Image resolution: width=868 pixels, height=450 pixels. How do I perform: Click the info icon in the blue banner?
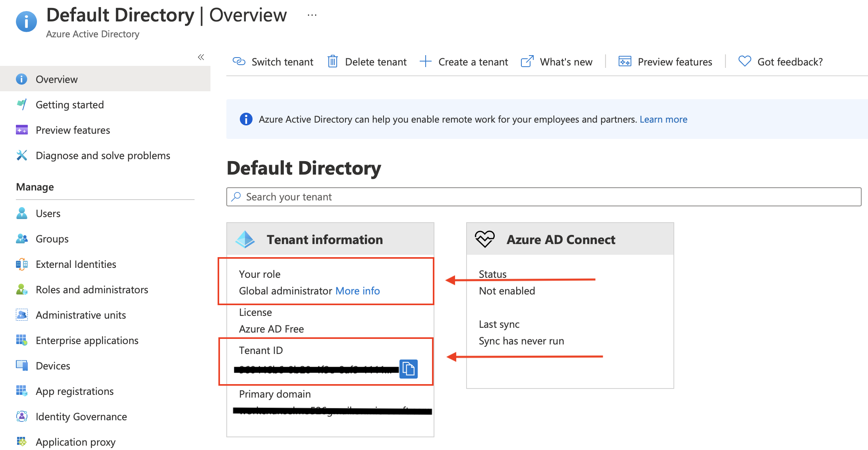click(x=246, y=119)
